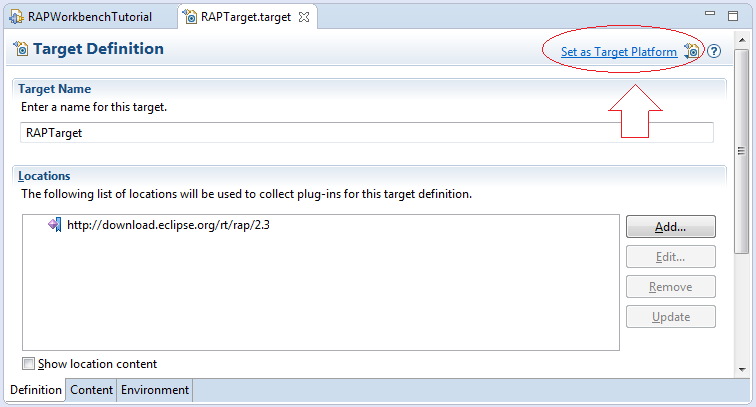This screenshot has height=407, width=756.
Task: Click the repository icon of the RAP 2.3 location
Action: (54, 224)
